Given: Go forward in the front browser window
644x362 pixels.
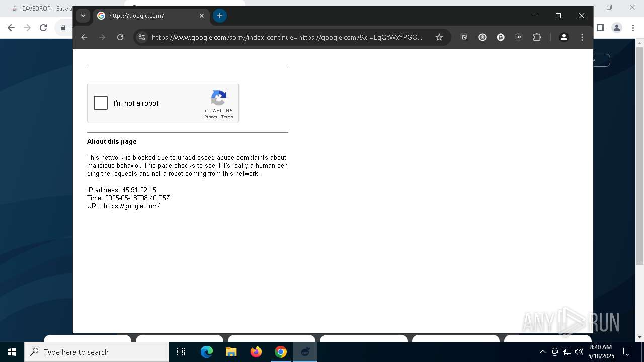Looking at the screenshot, I should 102,37.
